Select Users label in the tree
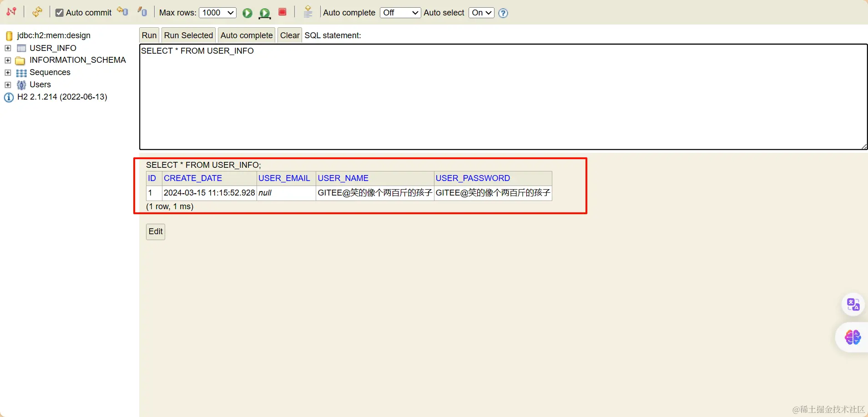Image resolution: width=868 pixels, height=417 pixels. tap(40, 85)
